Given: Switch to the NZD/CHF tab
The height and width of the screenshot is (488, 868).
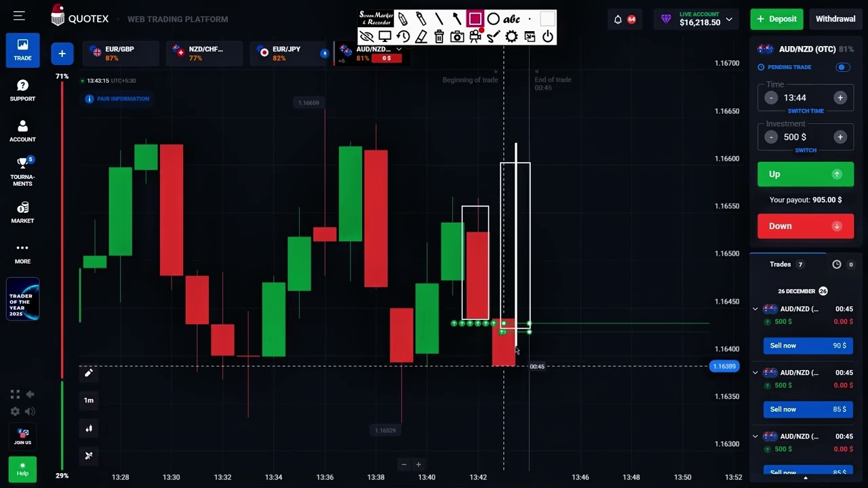Looking at the screenshot, I should click(x=204, y=54).
